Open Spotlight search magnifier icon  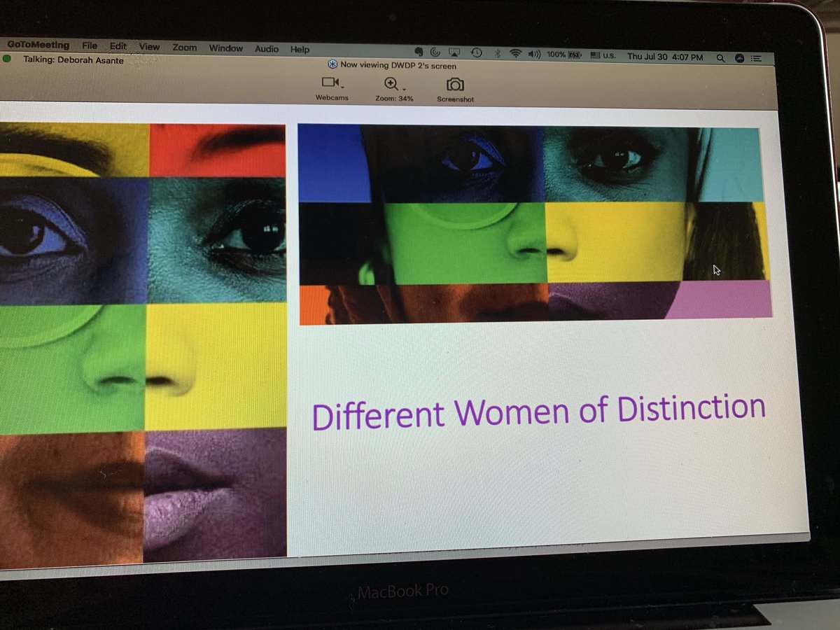coord(721,58)
